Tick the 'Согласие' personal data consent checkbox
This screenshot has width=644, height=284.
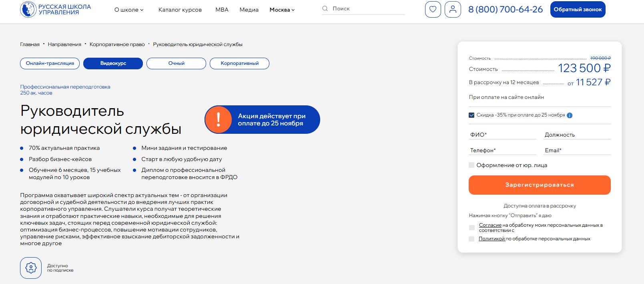tap(472, 228)
